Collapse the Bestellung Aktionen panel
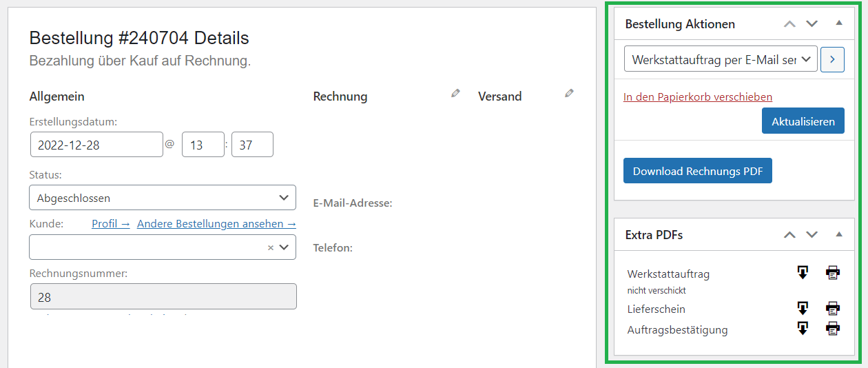The height and width of the screenshot is (368, 868). pyautogui.click(x=839, y=23)
